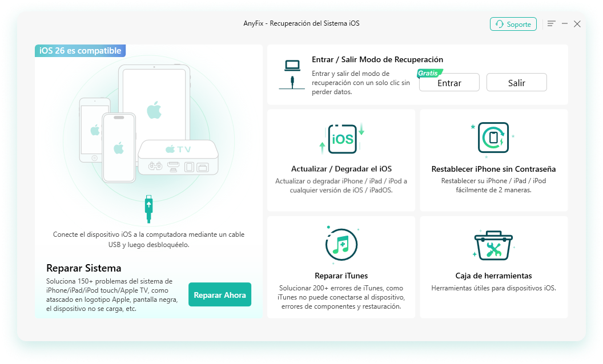Click 'Actualizar o degradar iPhone' description
Viewport: 603px width, 364px height.
pos(341,185)
